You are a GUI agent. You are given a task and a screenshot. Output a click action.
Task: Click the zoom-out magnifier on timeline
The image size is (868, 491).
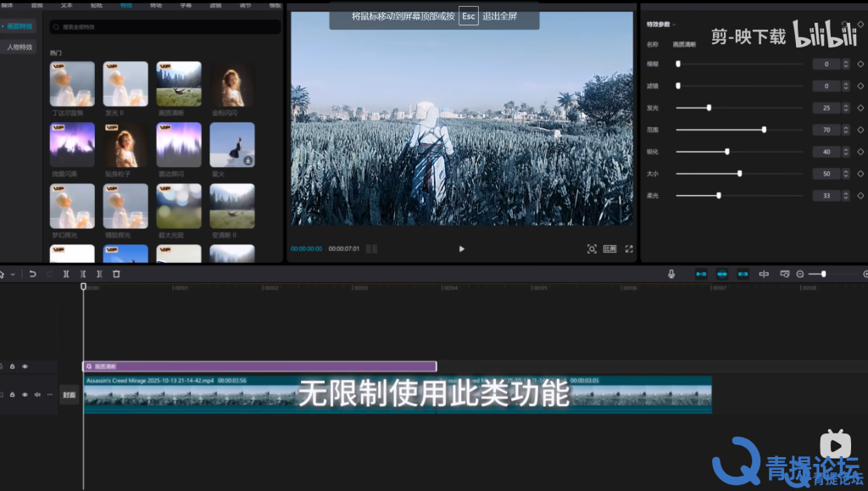coord(800,274)
